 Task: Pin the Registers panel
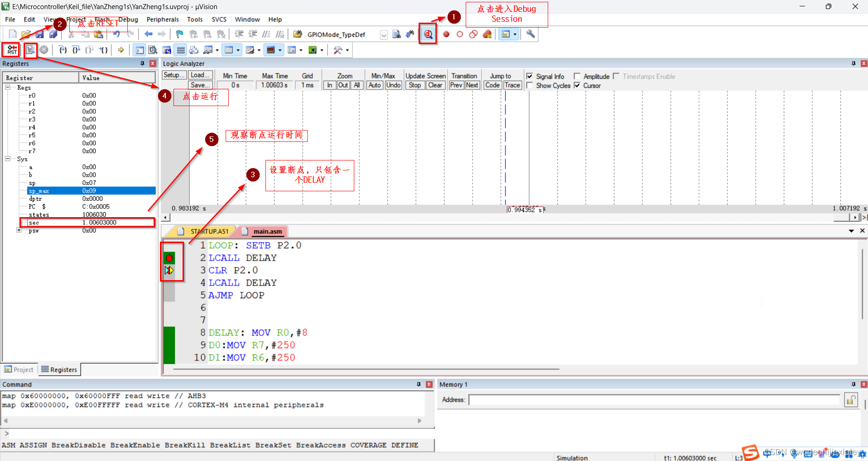tap(143, 63)
